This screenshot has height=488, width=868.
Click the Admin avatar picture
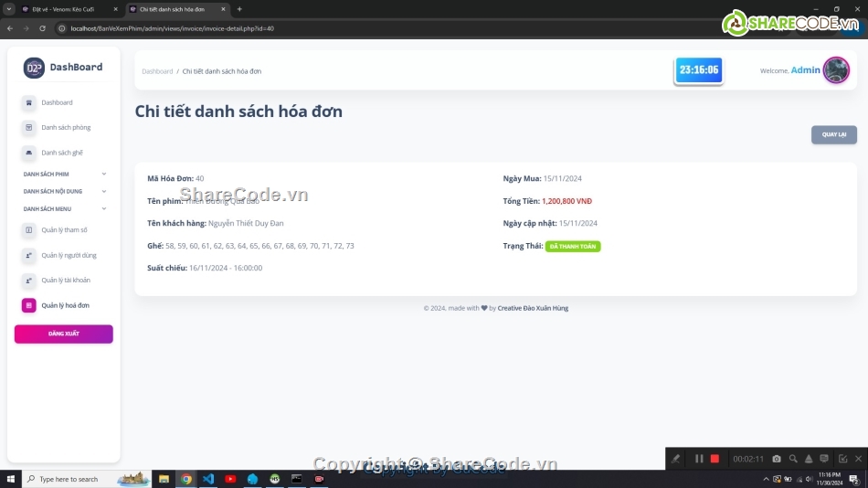pos(836,70)
